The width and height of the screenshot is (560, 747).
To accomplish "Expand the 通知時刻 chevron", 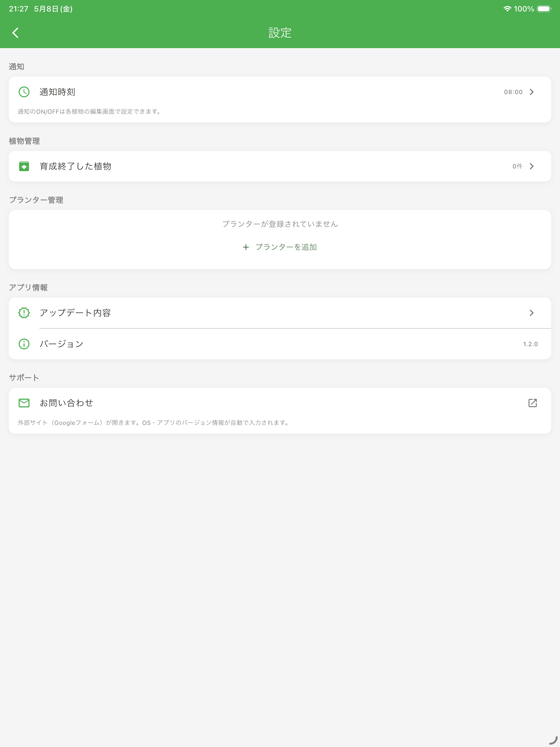I will point(532,92).
